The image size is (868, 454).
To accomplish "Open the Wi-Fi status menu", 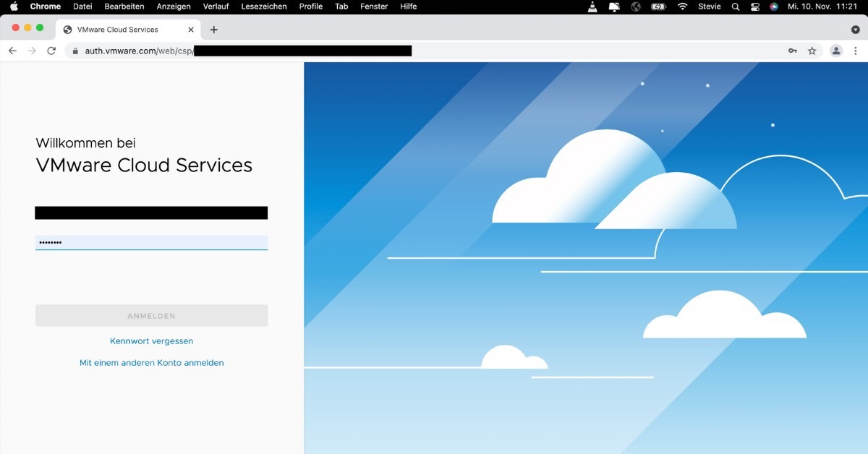I will [682, 7].
